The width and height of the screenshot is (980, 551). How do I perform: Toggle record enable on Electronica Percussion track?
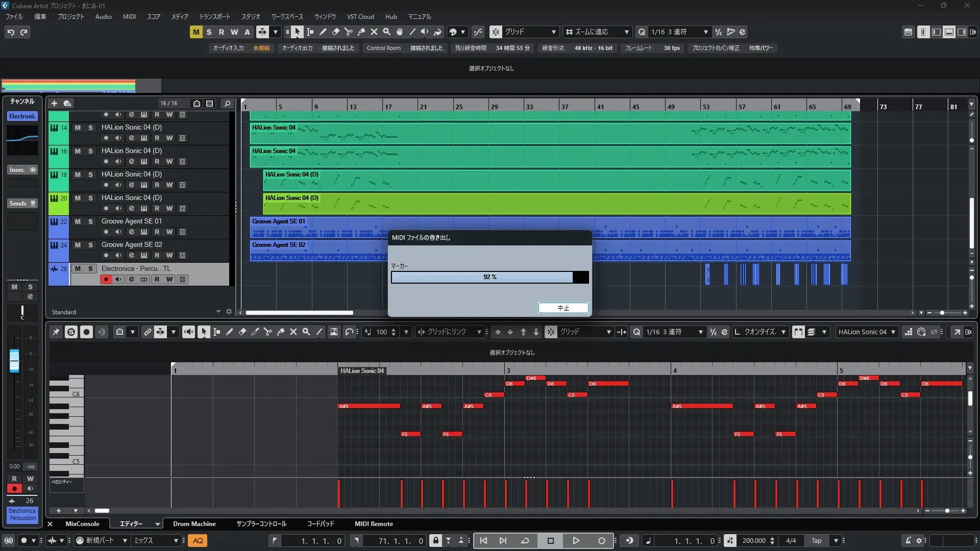coord(106,279)
